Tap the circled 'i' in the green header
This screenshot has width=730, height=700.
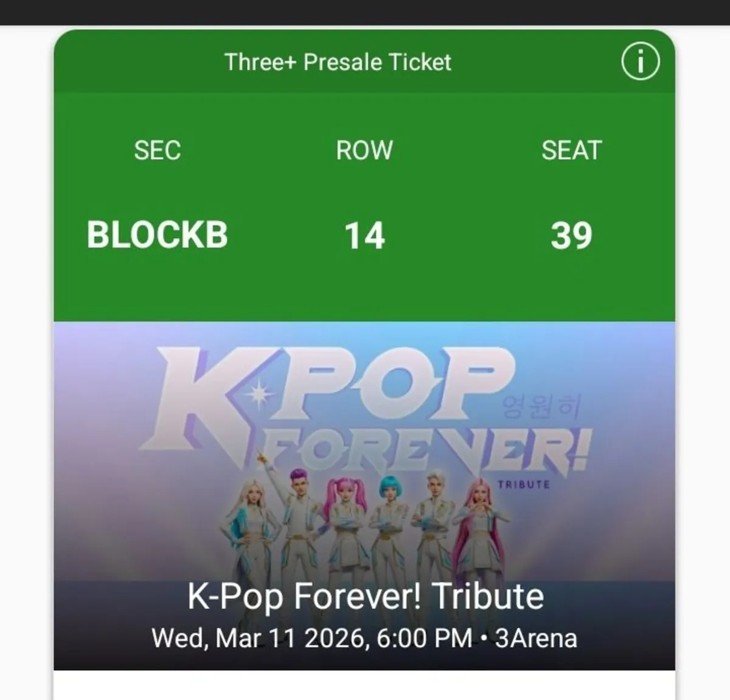click(641, 60)
